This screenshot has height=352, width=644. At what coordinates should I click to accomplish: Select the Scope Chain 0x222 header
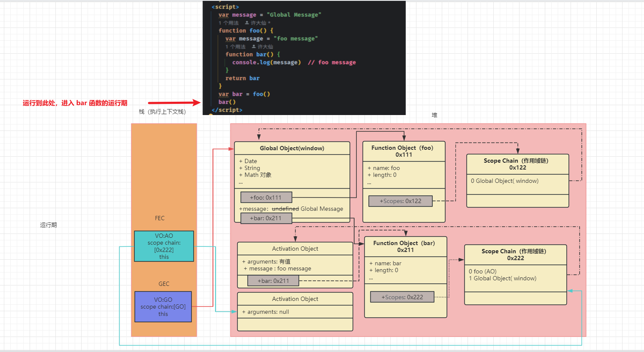pyautogui.click(x=515, y=255)
